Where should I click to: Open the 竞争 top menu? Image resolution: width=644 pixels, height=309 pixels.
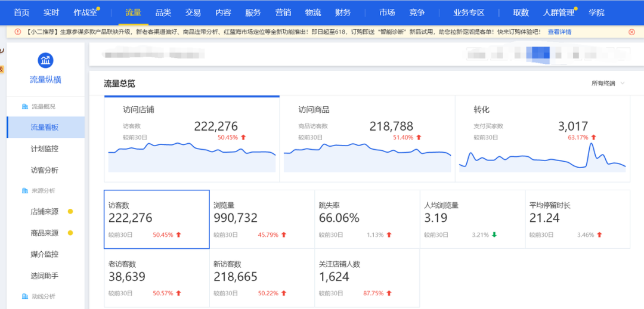[417, 13]
